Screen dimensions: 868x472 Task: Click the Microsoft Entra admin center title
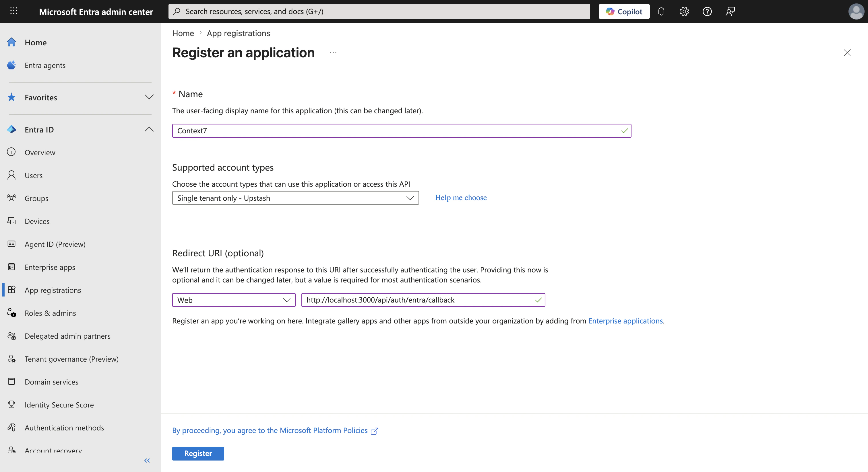coord(96,12)
